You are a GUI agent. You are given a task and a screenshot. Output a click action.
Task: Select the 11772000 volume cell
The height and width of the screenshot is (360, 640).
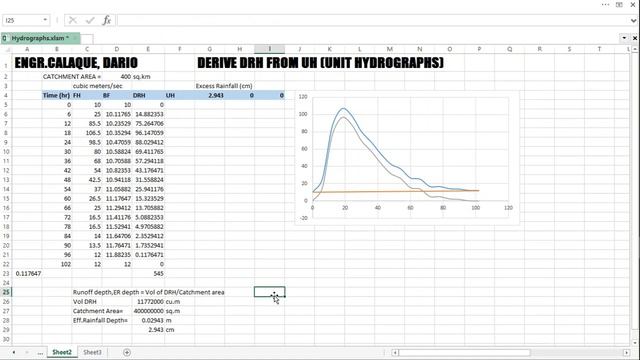pyautogui.click(x=148, y=302)
